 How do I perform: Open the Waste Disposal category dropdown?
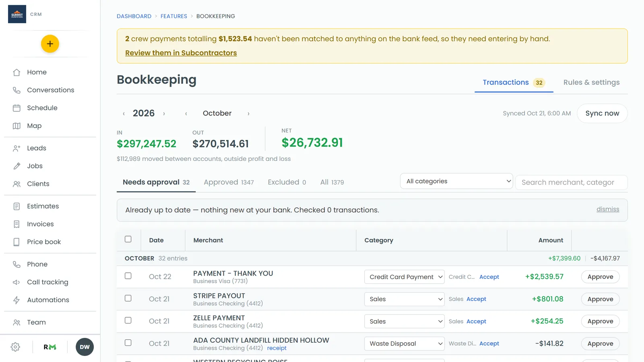(x=405, y=344)
